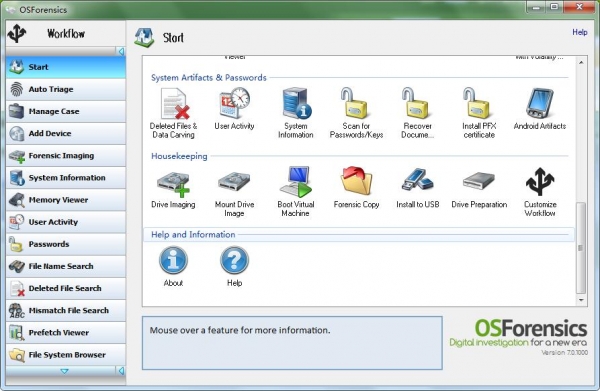Click the scrollbar up arrow in the Start panel
Image resolution: width=600 pixels, height=391 pixels.
click(581, 62)
